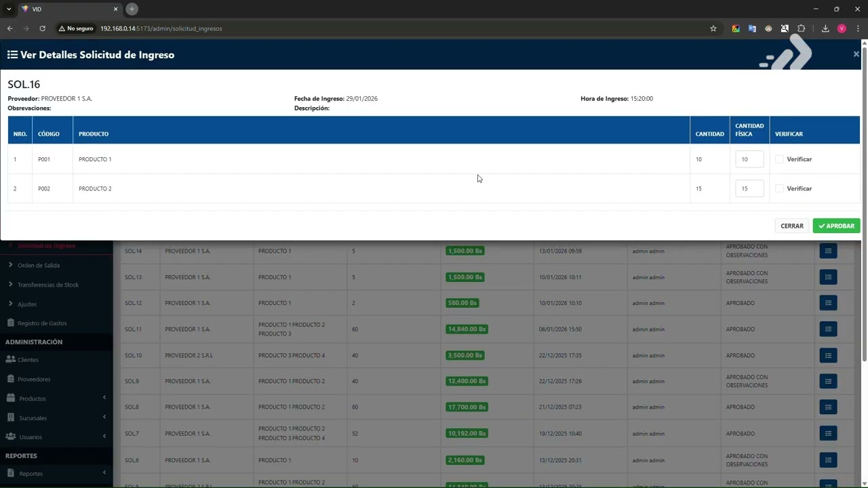Image resolution: width=868 pixels, height=488 pixels.
Task: Reload the page with browser refresh icon
Action: (x=42, y=28)
